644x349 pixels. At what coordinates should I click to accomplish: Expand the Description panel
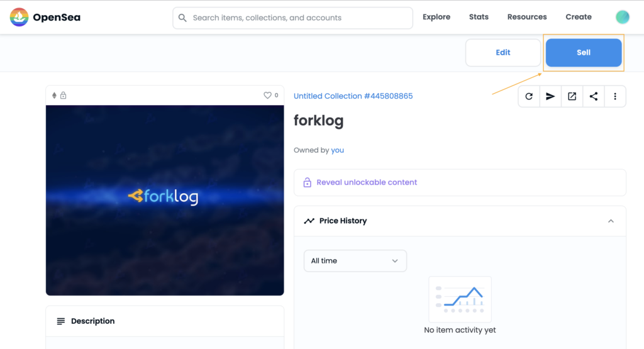pos(165,321)
